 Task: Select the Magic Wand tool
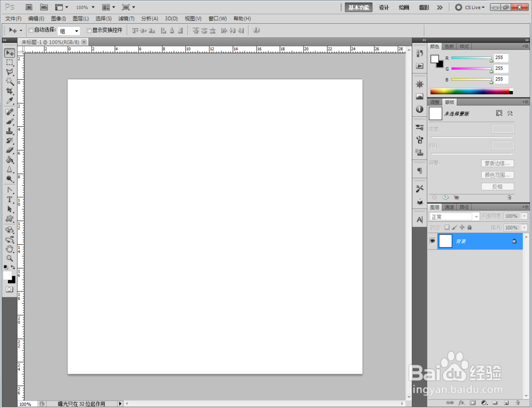pos(10,81)
